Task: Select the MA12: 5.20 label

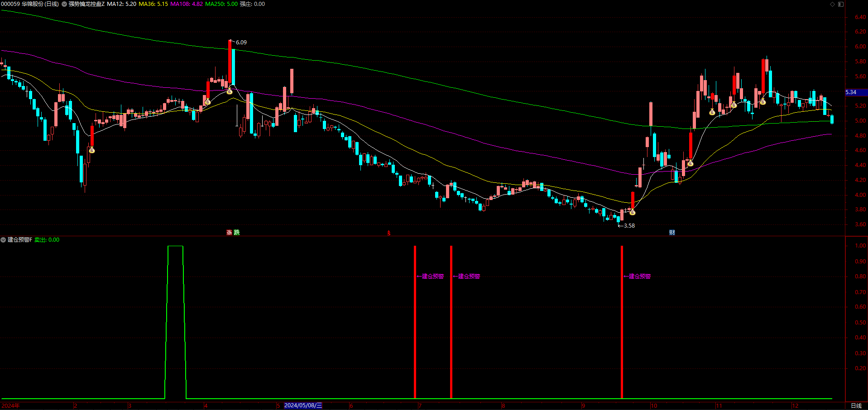Action: [121, 4]
